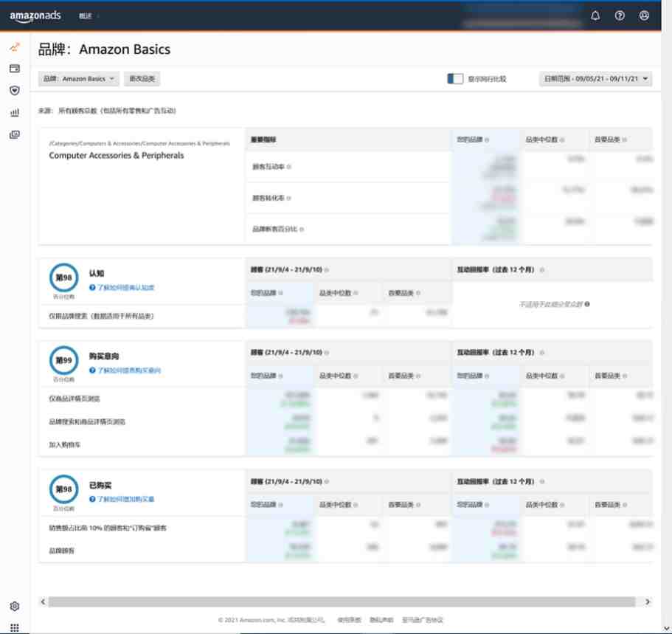Click info icon beside 品牌新客百分比
This screenshot has height=634, width=672.
pyautogui.click(x=302, y=230)
